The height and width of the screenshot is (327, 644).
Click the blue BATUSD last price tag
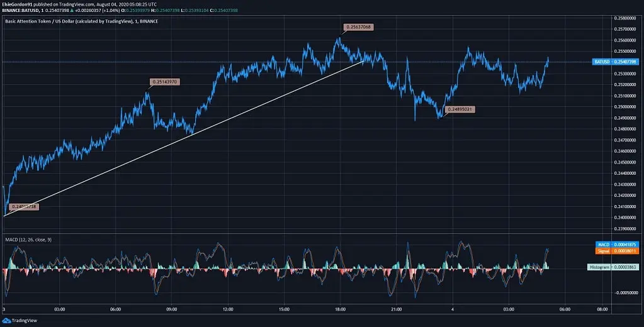[616, 62]
